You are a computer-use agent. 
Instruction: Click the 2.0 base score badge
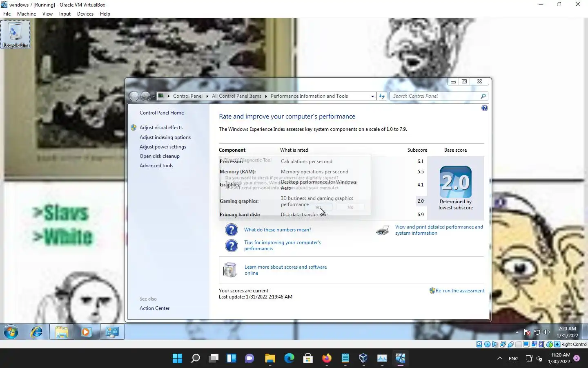456,182
